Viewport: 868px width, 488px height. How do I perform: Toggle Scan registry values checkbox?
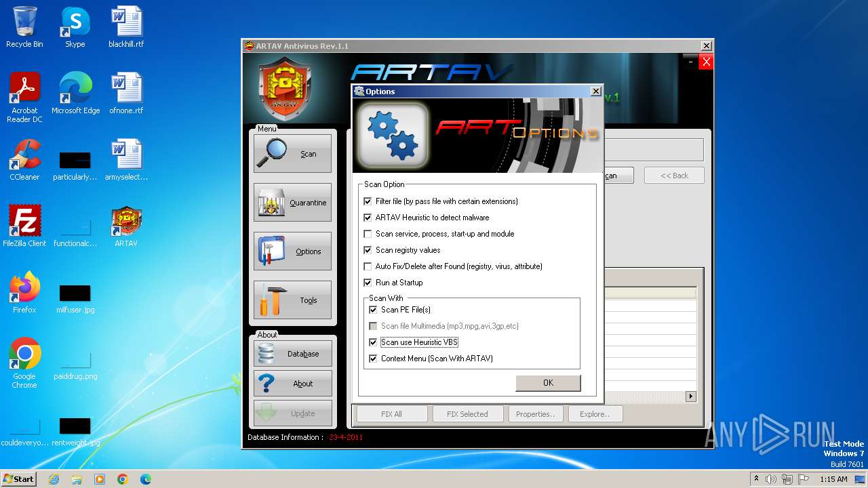coord(368,250)
